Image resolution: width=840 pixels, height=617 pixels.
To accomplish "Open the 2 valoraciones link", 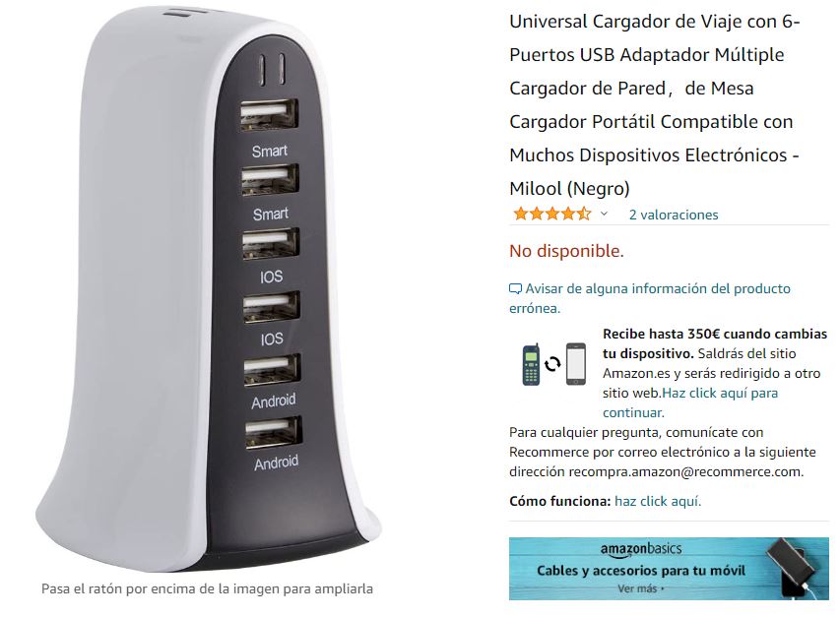I will pyautogui.click(x=674, y=215).
